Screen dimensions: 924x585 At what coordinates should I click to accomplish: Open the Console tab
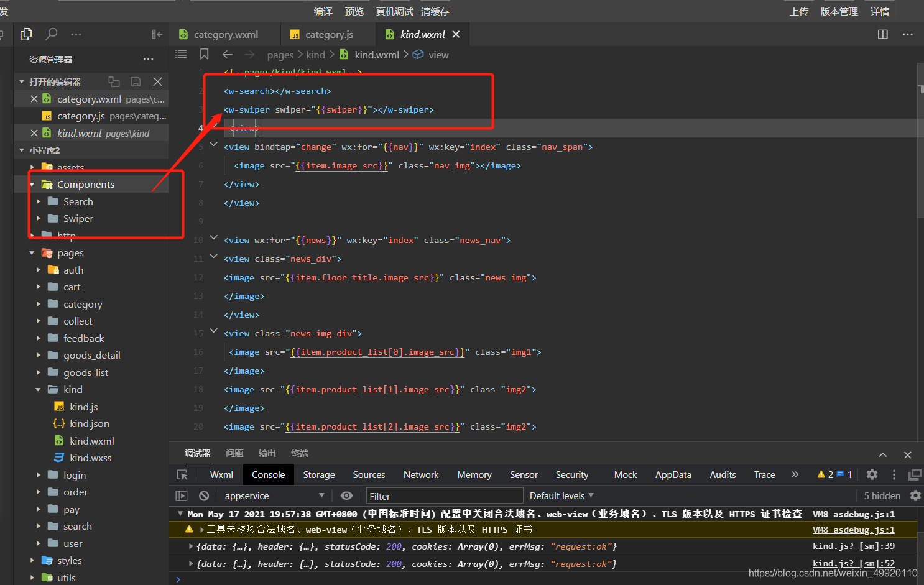pos(268,475)
